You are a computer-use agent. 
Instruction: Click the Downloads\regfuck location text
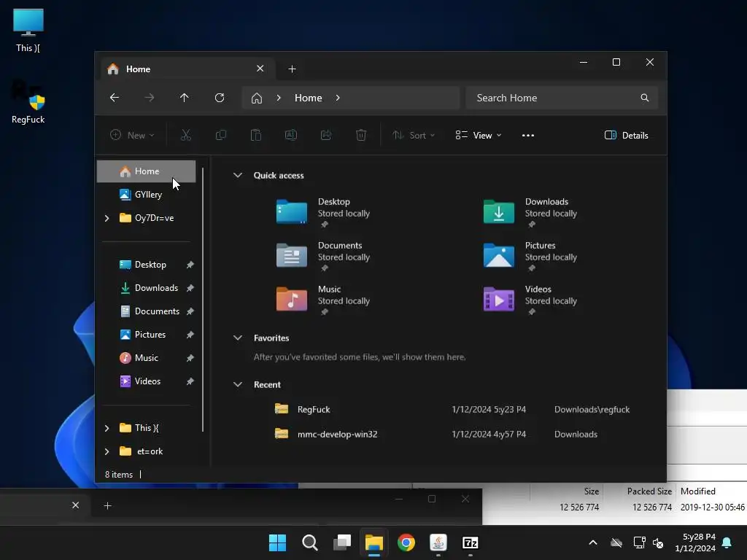[592, 410]
